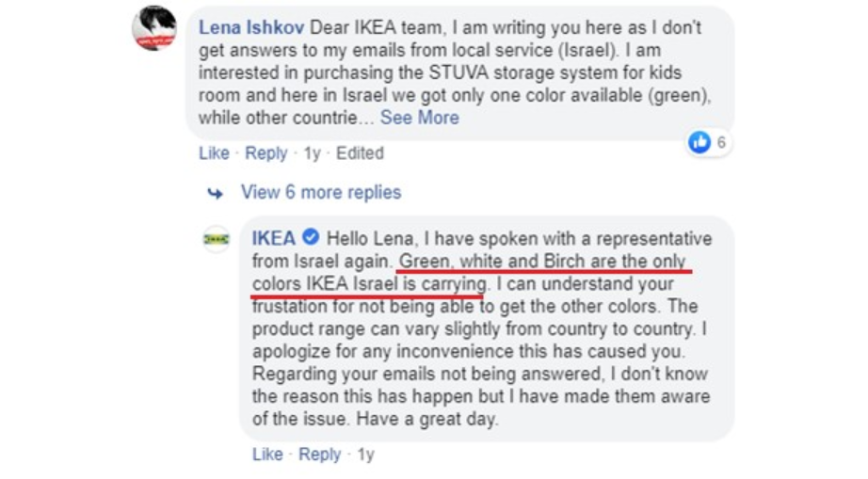This screenshot has height=479, width=868.
Task: Like Lena Ishkov's comment
Action: point(214,152)
